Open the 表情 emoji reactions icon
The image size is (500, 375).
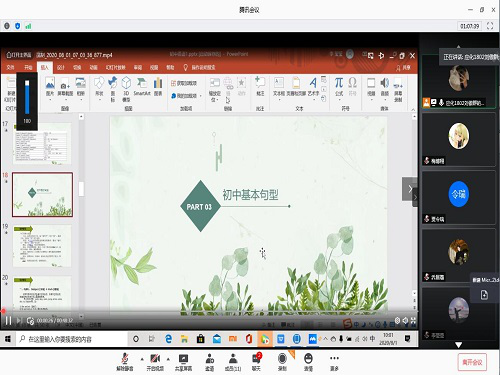click(x=308, y=362)
